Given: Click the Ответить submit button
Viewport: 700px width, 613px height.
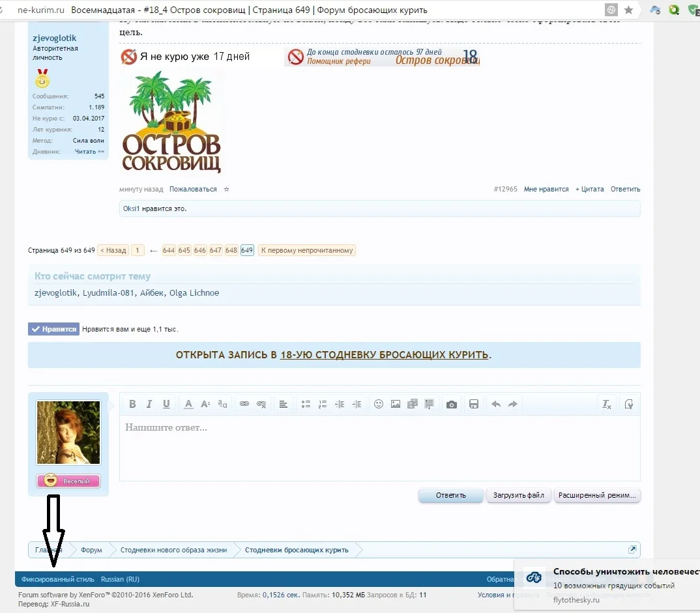Looking at the screenshot, I should pos(450,495).
